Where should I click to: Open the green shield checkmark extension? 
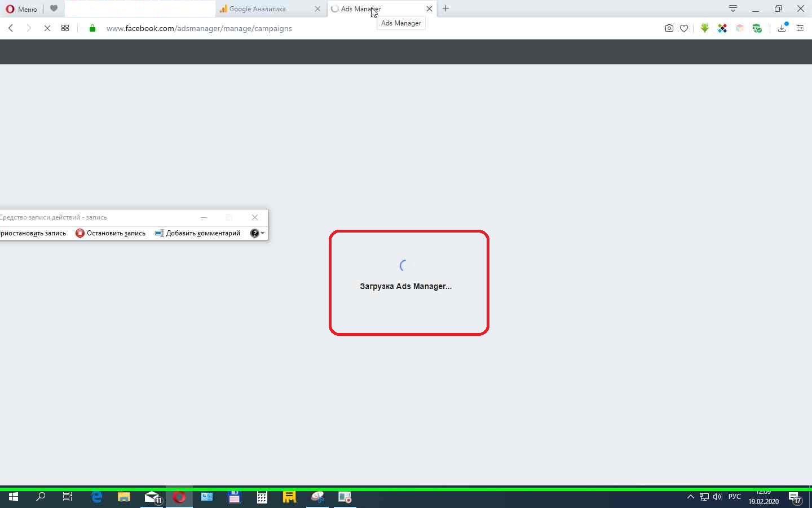pos(757,28)
